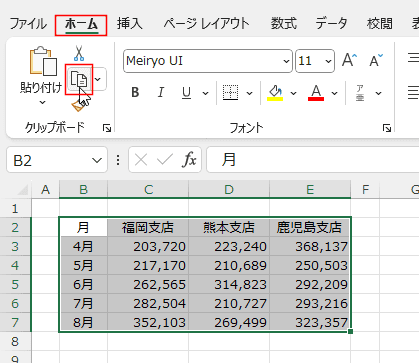Expand the Name Box B2 dropdown

pos(97,160)
